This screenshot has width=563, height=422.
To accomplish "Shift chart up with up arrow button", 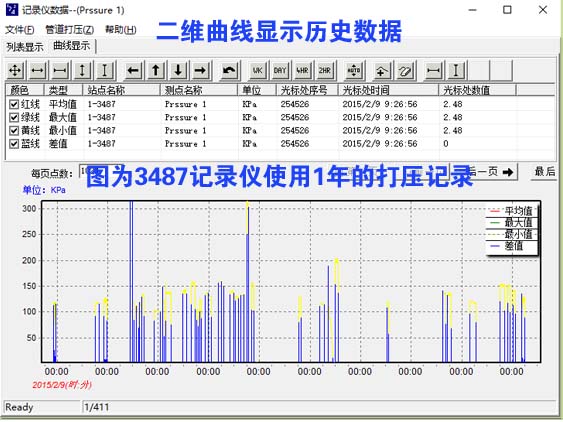I will (x=155, y=70).
